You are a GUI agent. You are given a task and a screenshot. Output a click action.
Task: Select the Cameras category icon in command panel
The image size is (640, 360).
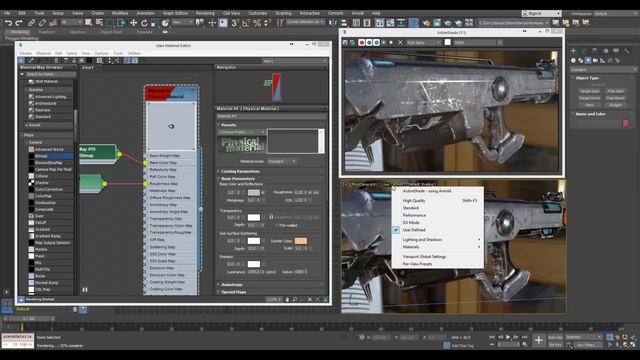click(596, 60)
